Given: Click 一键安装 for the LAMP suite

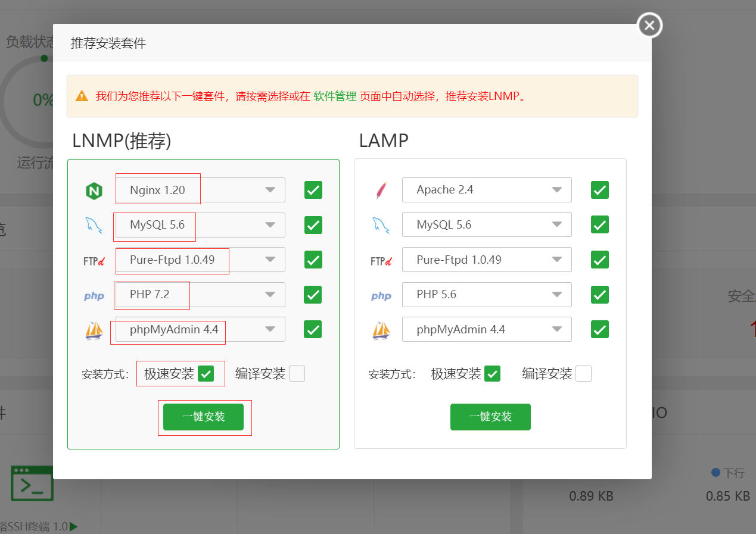Looking at the screenshot, I should [490, 417].
